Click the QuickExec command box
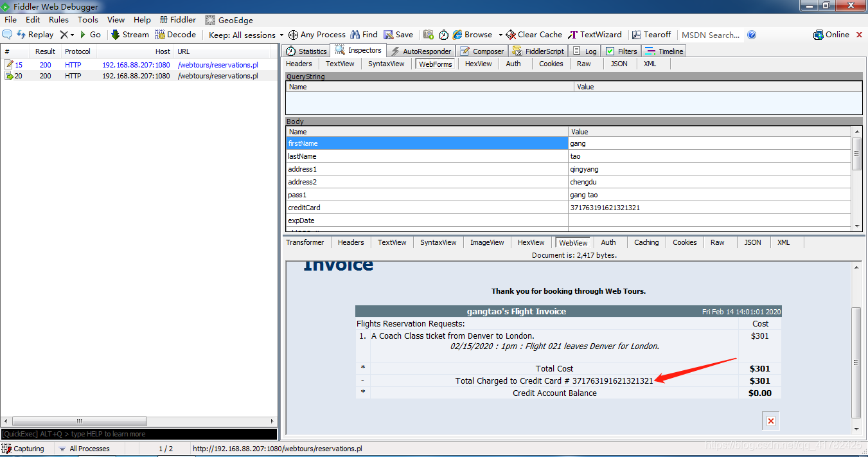Viewport: 868px width, 457px height. click(139, 435)
